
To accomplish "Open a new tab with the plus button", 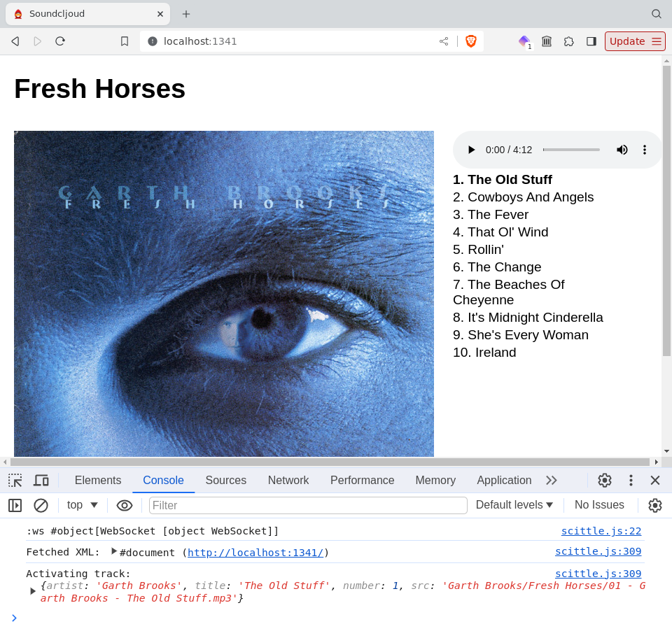I will [x=186, y=14].
